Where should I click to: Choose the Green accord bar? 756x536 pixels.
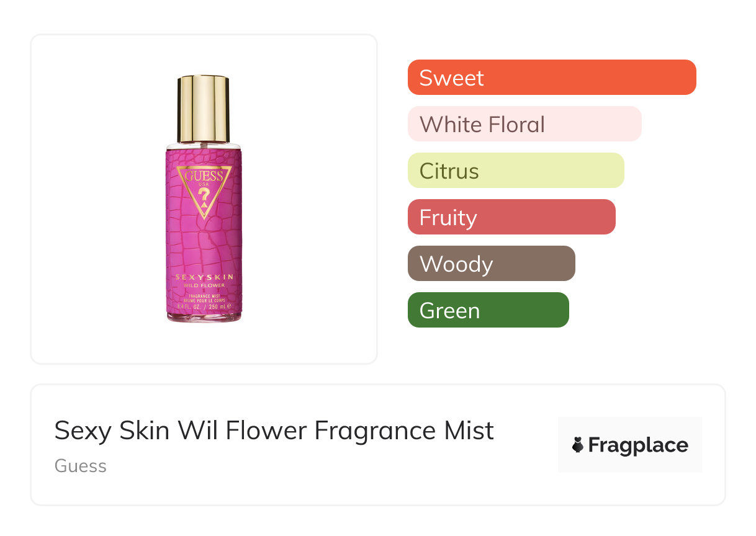coord(488,310)
